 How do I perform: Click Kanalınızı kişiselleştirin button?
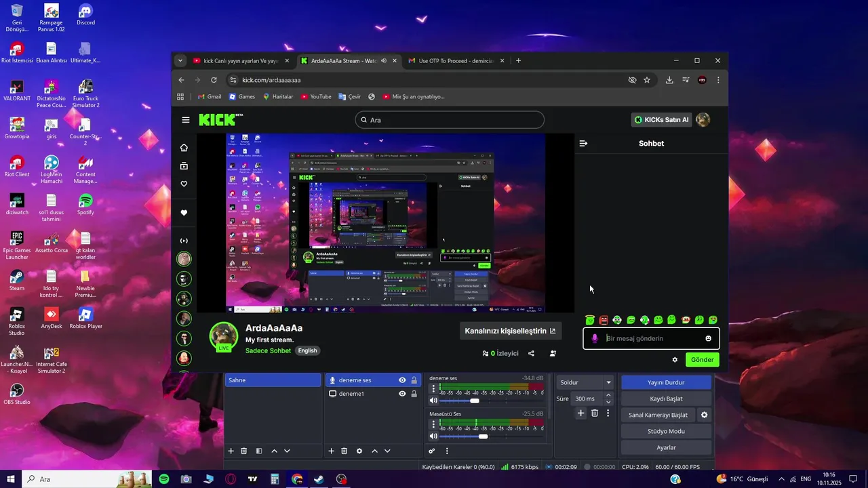coord(510,331)
